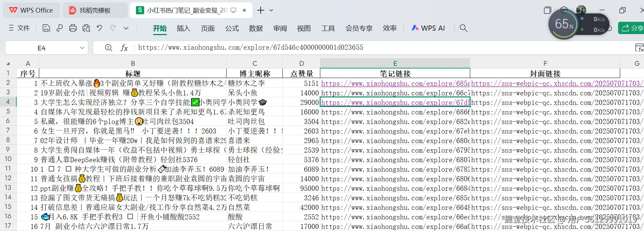Click the fx insert function icon
This screenshot has width=644, height=231.
(x=124, y=48)
